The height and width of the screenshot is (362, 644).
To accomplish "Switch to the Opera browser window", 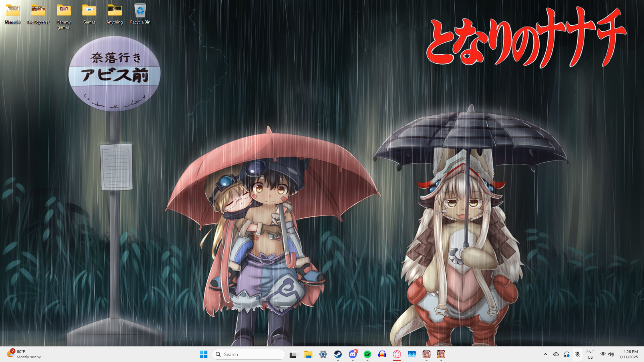I will [397, 354].
